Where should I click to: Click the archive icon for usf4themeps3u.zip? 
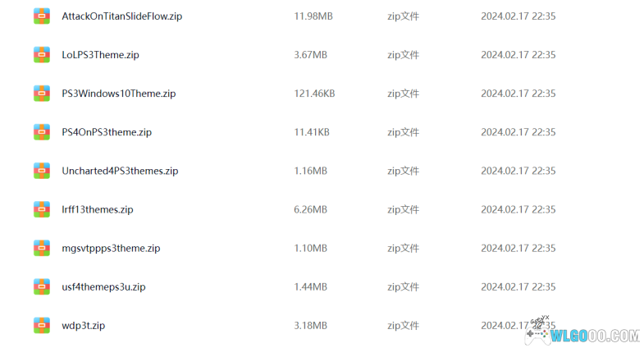pyautogui.click(x=42, y=286)
